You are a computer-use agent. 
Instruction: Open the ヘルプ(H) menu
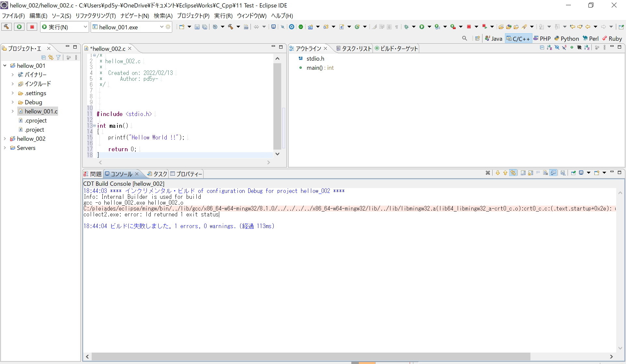pyautogui.click(x=282, y=16)
